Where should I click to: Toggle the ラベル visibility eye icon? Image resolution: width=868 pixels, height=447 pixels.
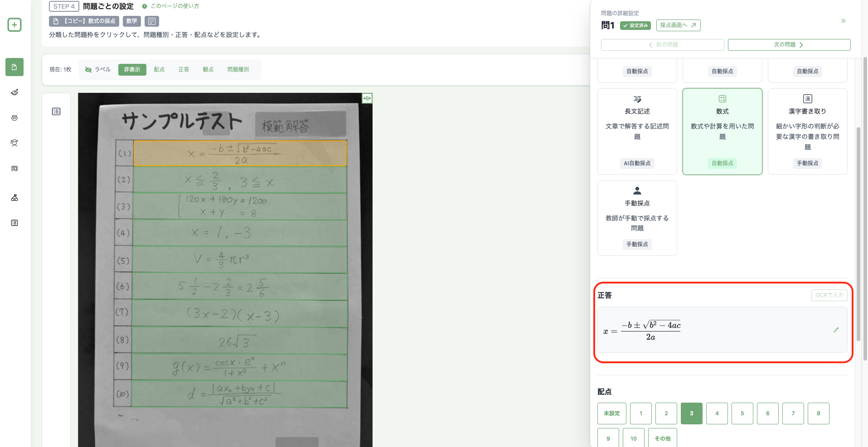click(x=88, y=70)
